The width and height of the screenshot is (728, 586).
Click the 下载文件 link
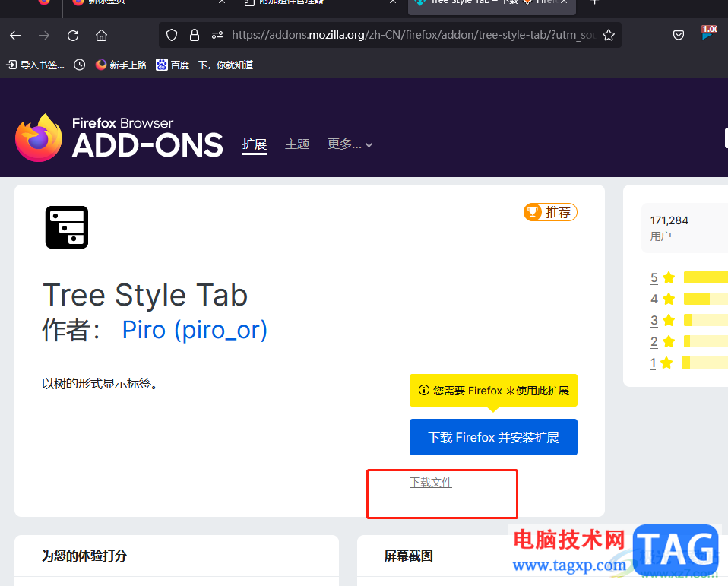pos(430,483)
